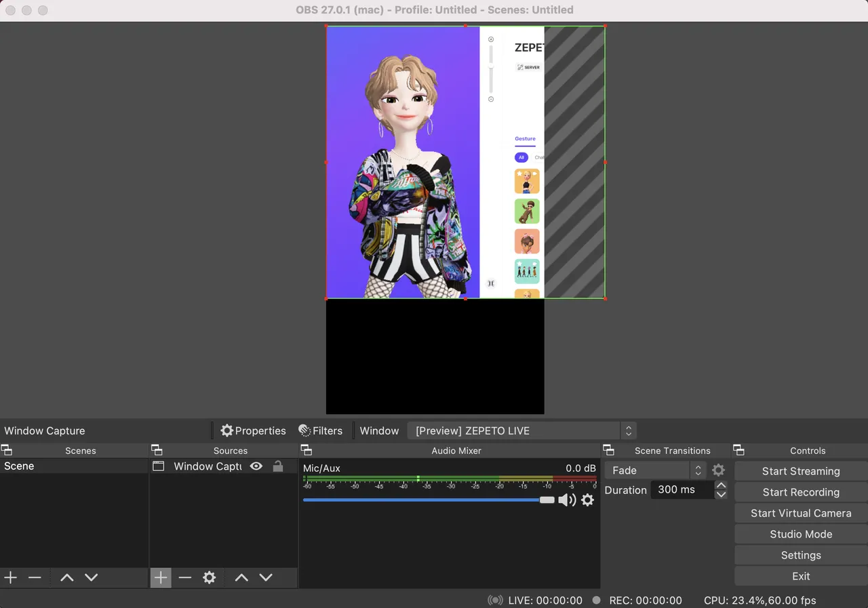Viewport: 868px width, 608px height.
Task: Add a new scene with the plus icon
Action: point(10,577)
